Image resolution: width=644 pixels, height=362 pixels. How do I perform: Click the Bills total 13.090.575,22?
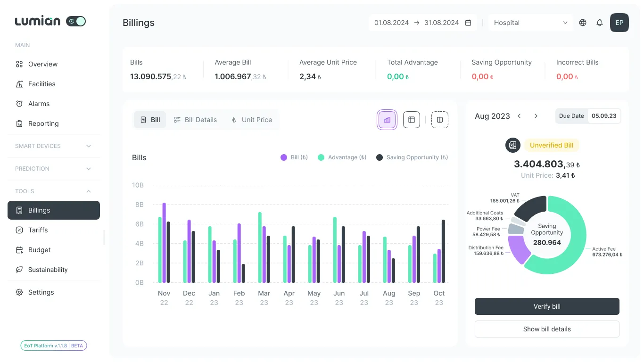(158, 77)
